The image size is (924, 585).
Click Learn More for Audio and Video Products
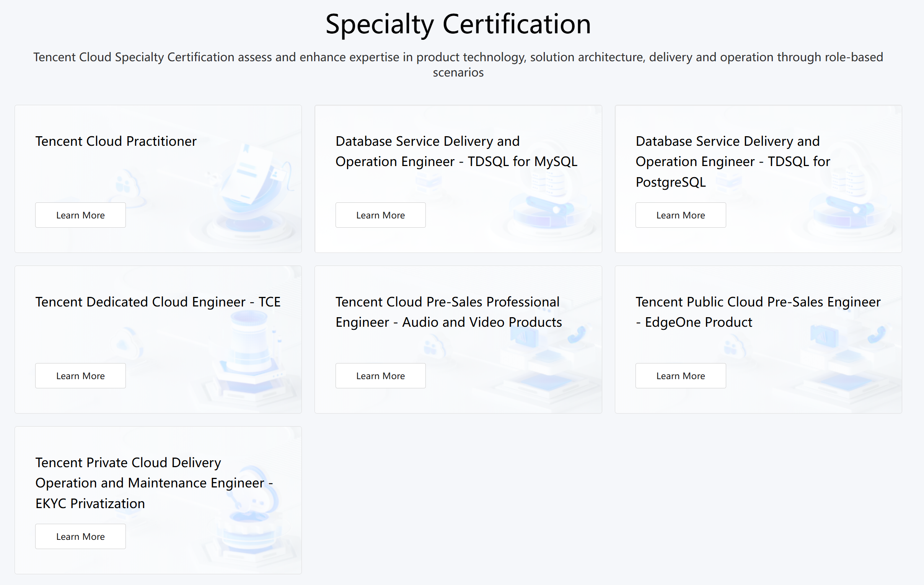380,376
